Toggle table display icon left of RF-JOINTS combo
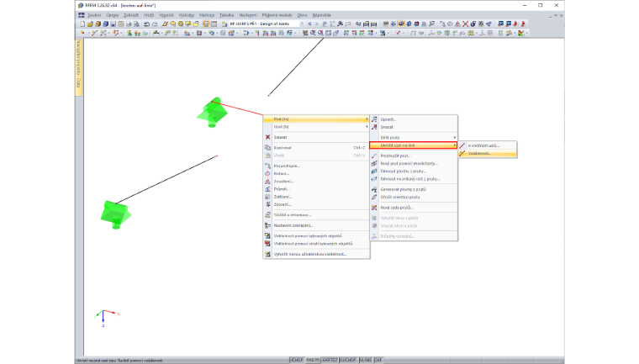639x364 pixels. point(214,24)
